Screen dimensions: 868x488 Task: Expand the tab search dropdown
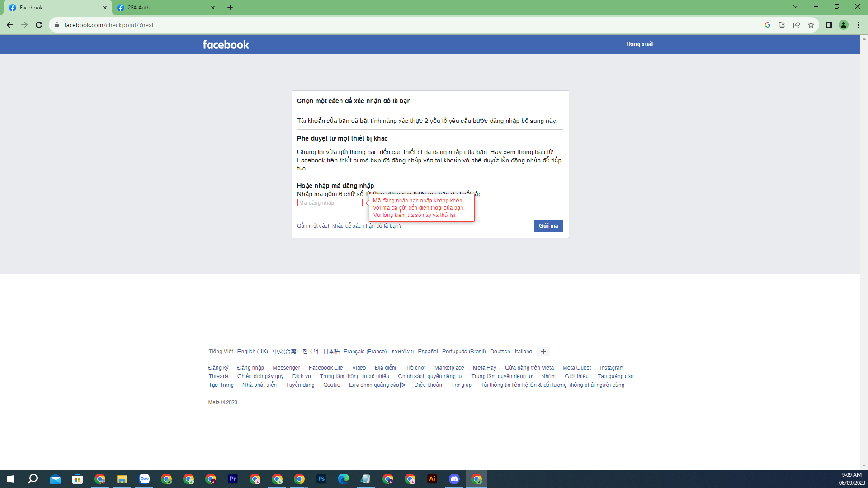[795, 6]
